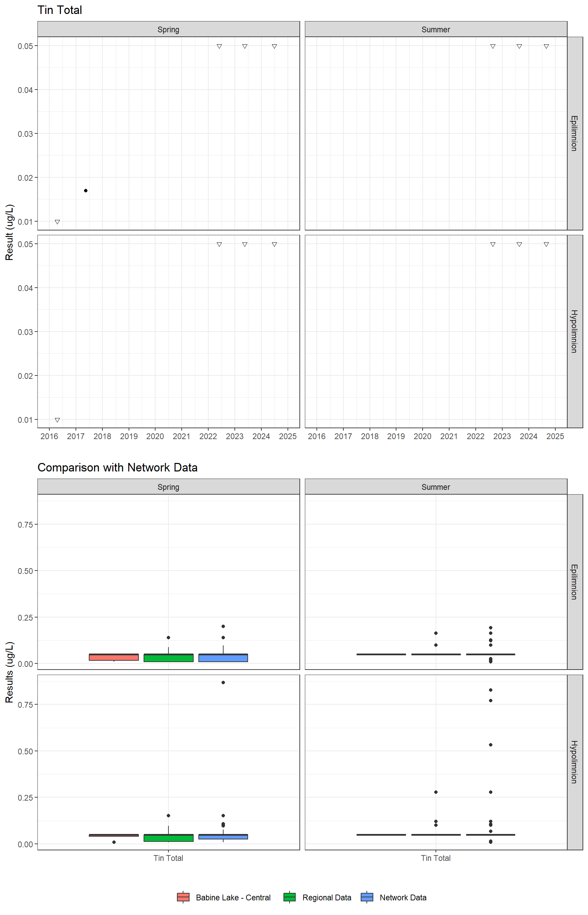This screenshot has height=915, width=588.
Task: Click the 2024 triangle marker in Summer Hypolimnion time series
Action: pyautogui.click(x=546, y=244)
